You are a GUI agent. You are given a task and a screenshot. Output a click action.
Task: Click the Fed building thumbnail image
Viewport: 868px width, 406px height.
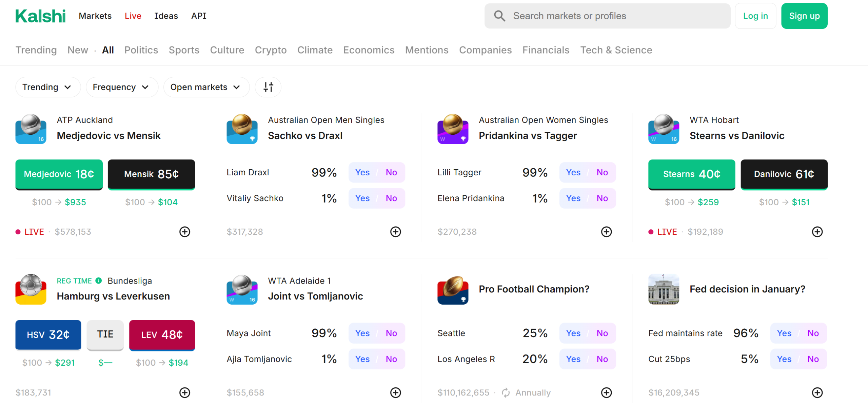663,290
